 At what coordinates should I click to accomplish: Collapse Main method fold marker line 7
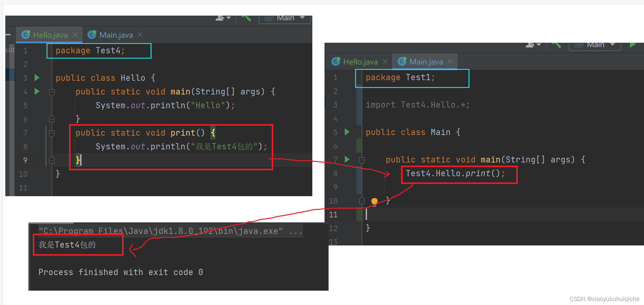362,160
